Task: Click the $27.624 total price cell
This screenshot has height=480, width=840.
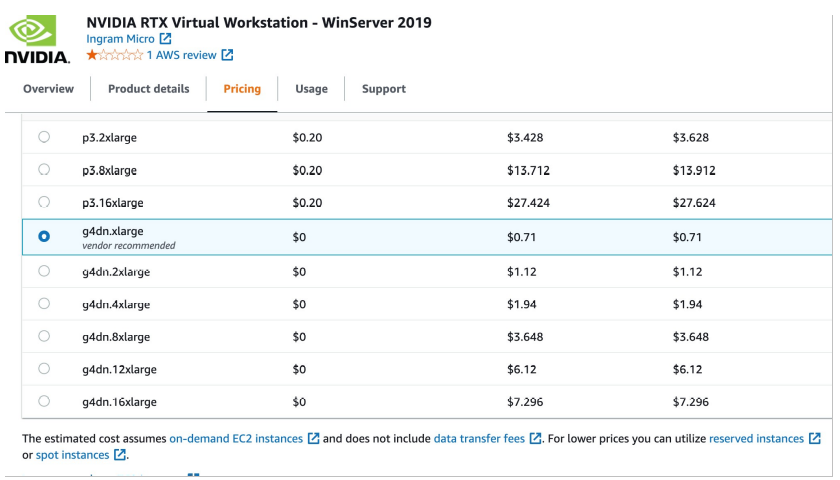Action: [x=694, y=203]
